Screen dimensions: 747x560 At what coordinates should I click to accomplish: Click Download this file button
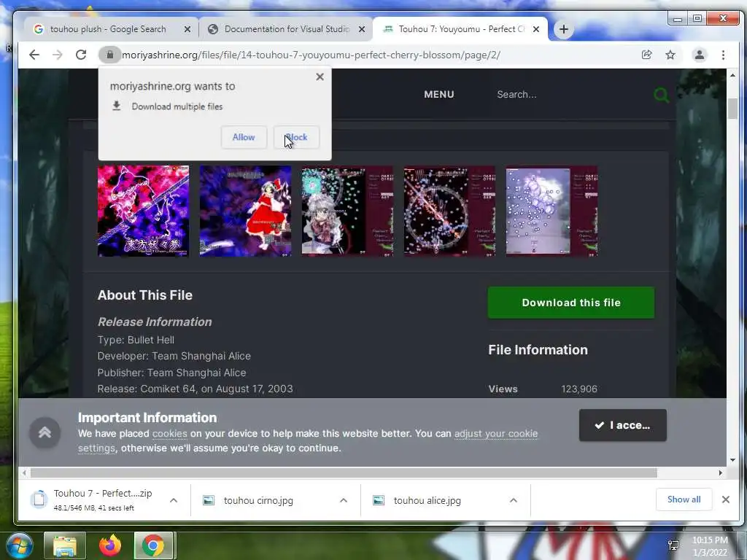coord(570,303)
